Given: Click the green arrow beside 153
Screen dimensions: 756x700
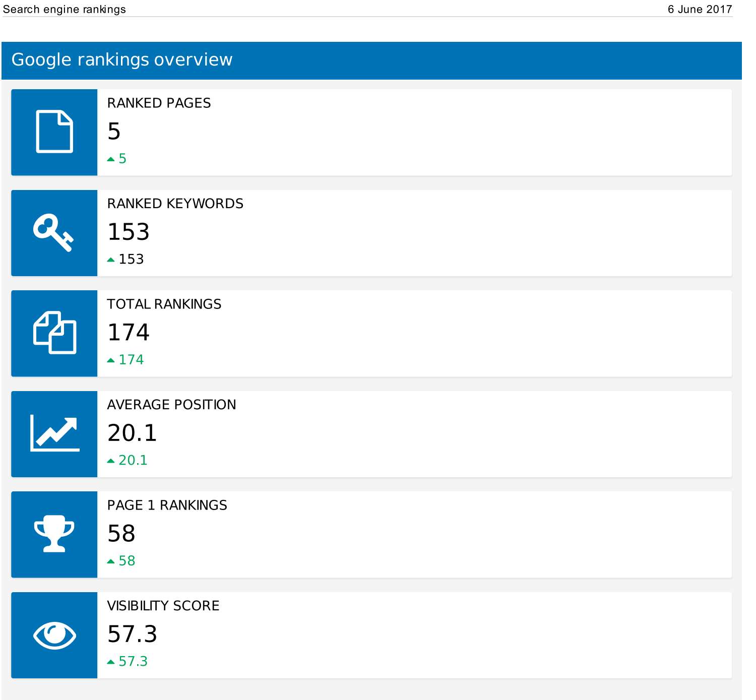Looking at the screenshot, I should [111, 259].
